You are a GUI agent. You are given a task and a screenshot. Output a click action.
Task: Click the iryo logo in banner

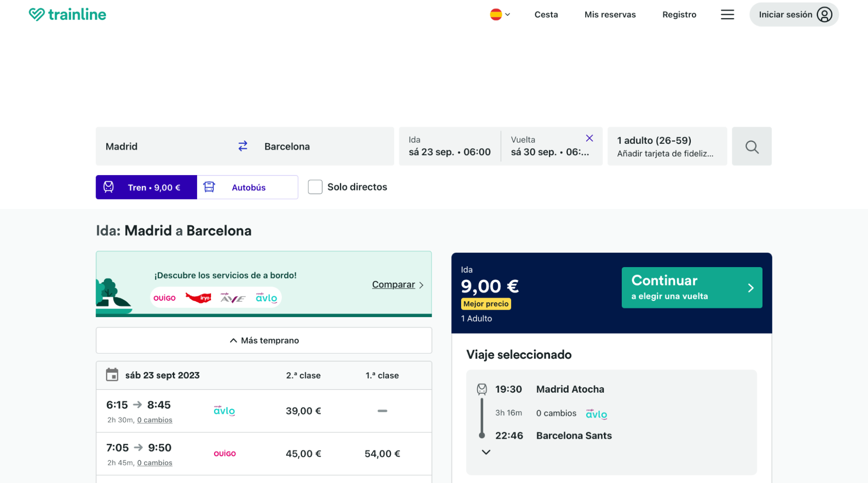click(198, 298)
